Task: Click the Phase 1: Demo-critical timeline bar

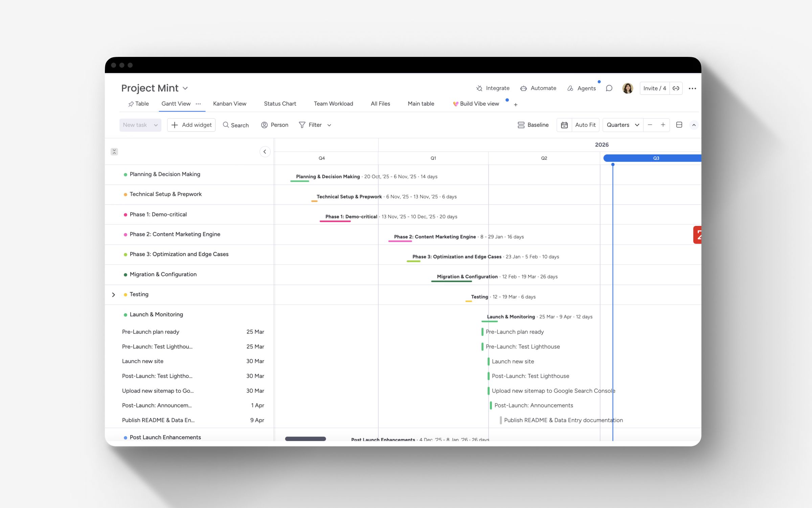Action: click(335, 221)
